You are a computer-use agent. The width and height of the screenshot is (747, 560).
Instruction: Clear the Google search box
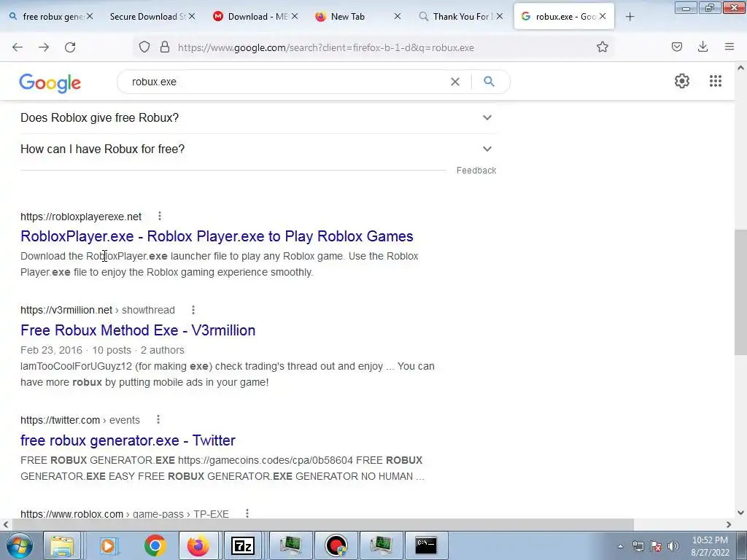(455, 82)
